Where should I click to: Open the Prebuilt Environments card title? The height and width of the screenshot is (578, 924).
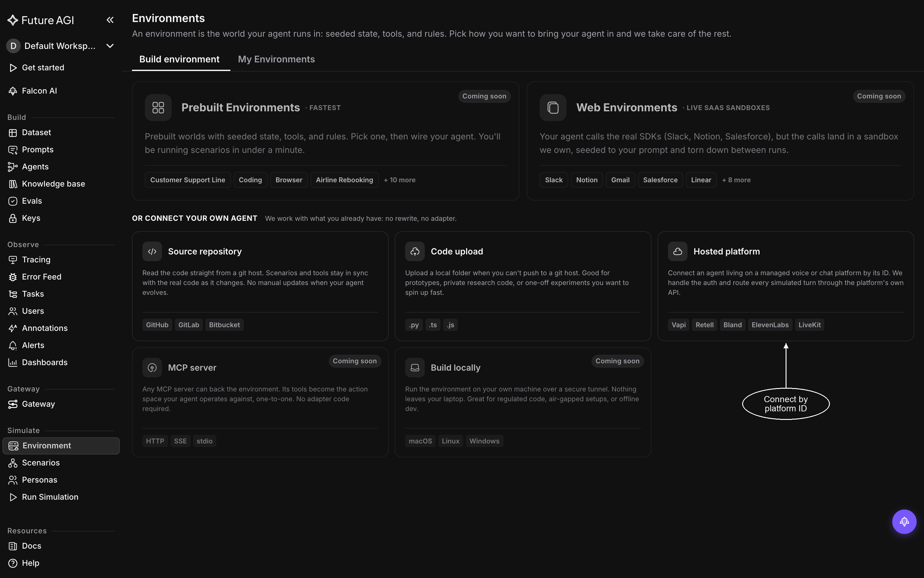click(240, 107)
